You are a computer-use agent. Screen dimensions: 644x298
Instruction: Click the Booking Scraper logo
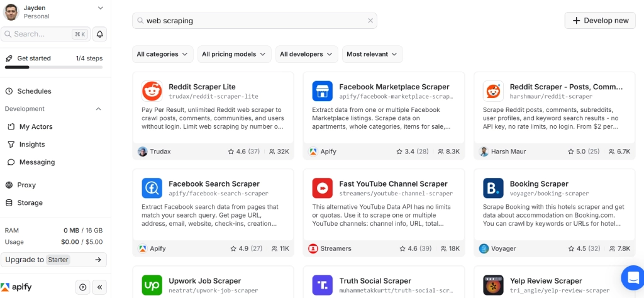pos(493,188)
